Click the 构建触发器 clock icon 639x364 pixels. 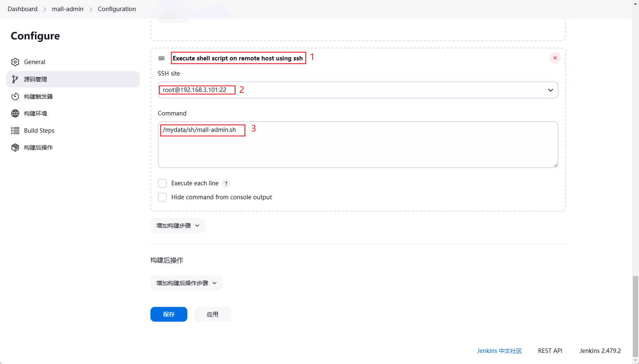15,97
